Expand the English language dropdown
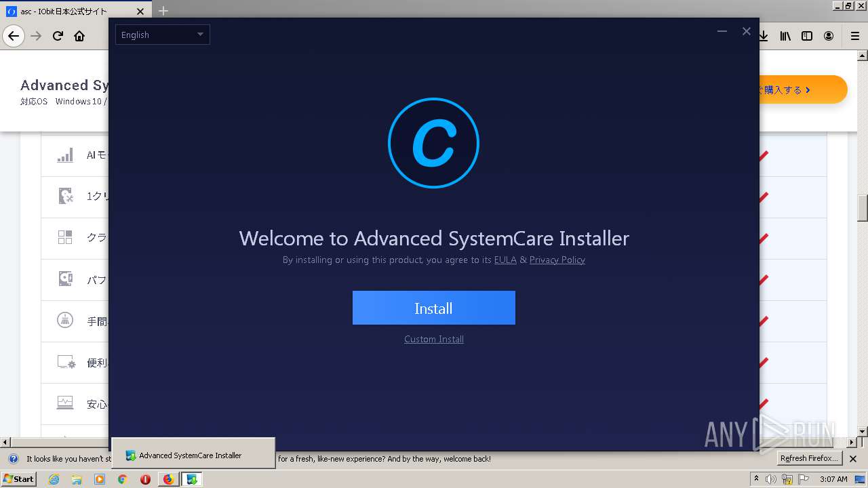Screen dimensions: 868x488 tap(163, 35)
